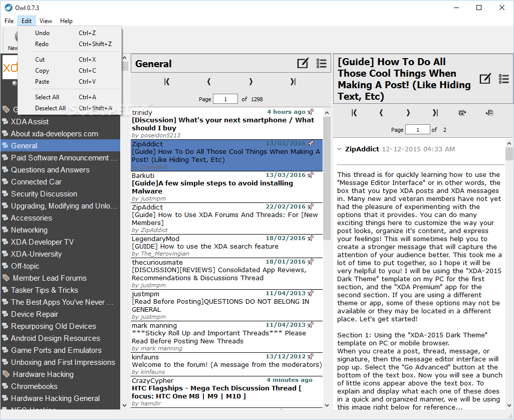
Task: Choose Paste from the Edit menu
Action: [70, 82]
